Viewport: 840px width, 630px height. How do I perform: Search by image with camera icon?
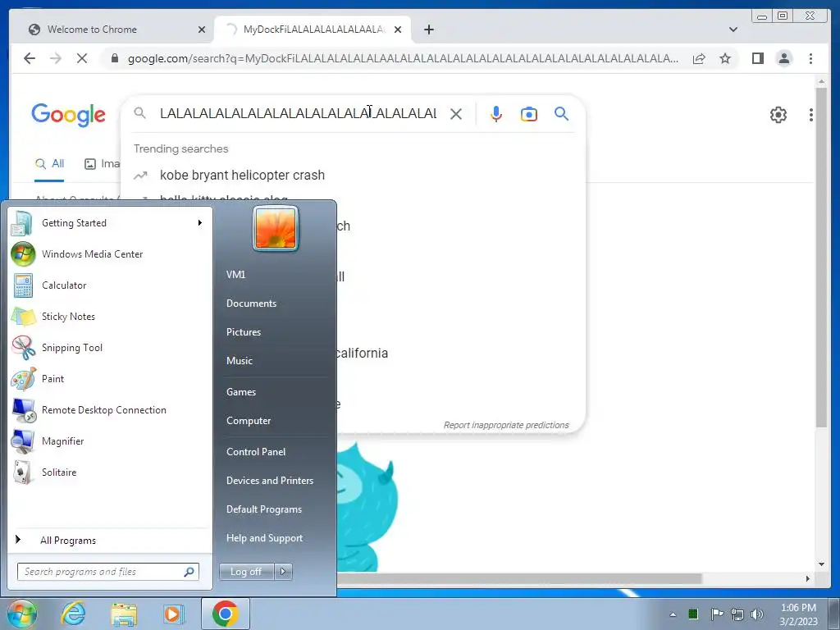[x=529, y=113]
